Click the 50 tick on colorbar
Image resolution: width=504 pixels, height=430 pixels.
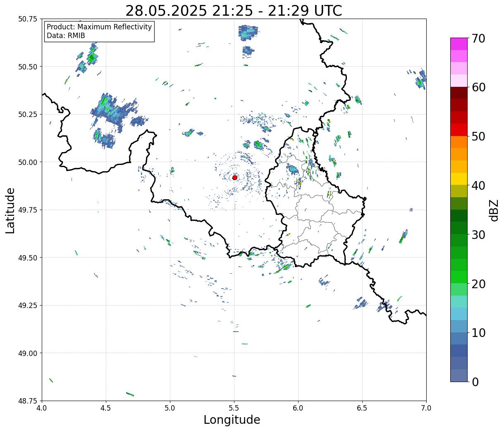[x=478, y=136]
